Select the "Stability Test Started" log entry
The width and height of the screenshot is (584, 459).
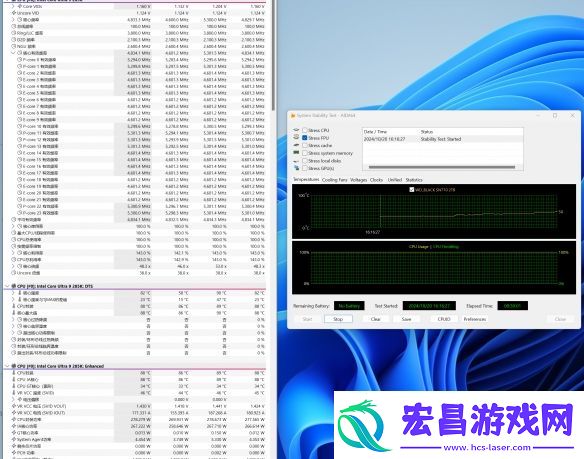(443, 139)
